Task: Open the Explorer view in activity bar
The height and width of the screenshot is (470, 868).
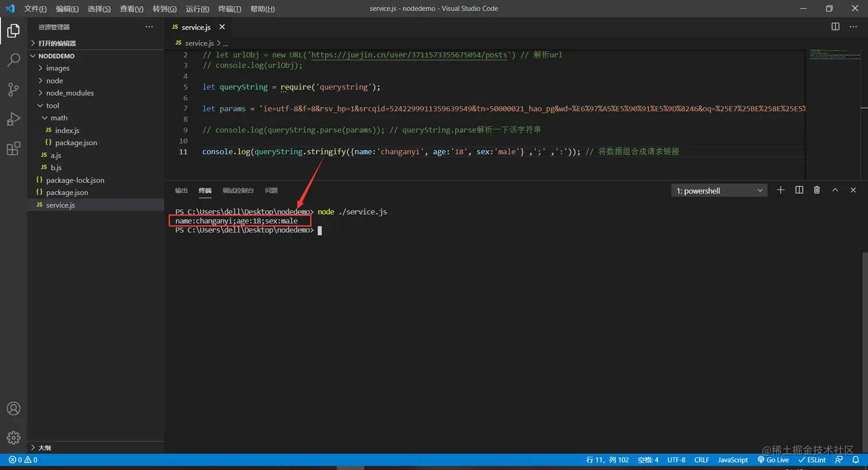Action: click(13, 30)
